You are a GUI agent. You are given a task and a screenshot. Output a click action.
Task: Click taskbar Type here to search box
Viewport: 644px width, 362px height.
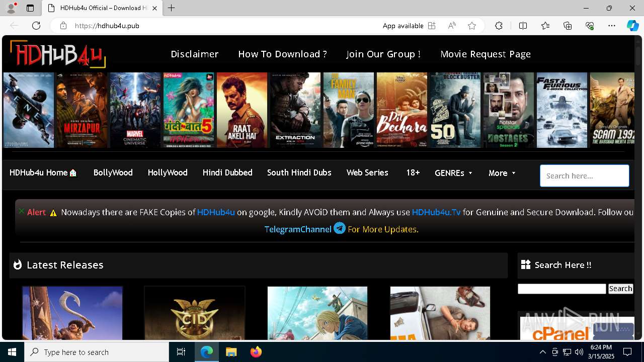coord(97,352)
